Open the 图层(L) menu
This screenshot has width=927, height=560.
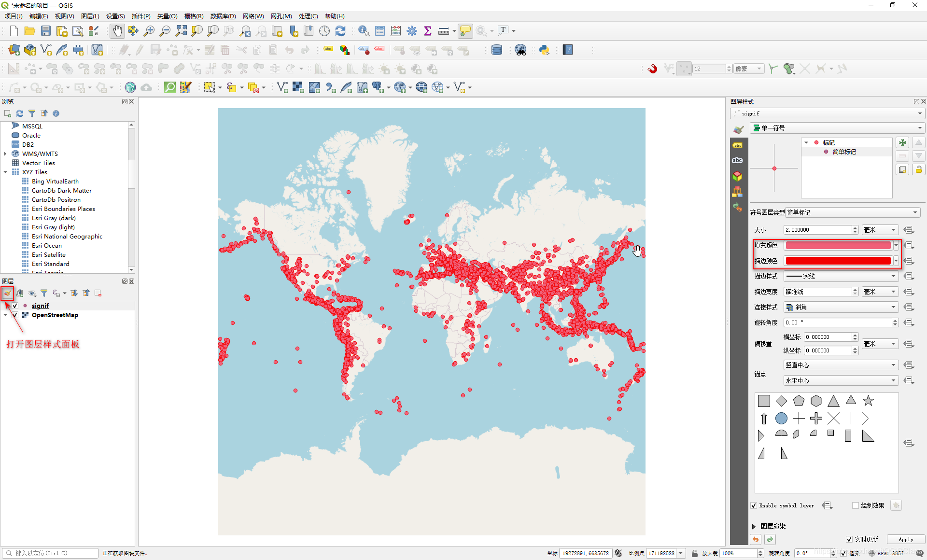click(x=90, y=16)
